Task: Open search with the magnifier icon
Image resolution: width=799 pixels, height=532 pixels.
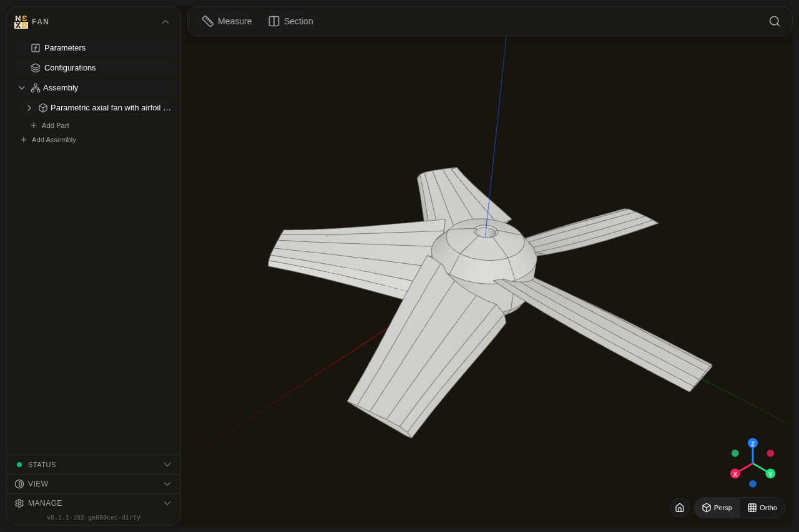Action: click(775, 21)
